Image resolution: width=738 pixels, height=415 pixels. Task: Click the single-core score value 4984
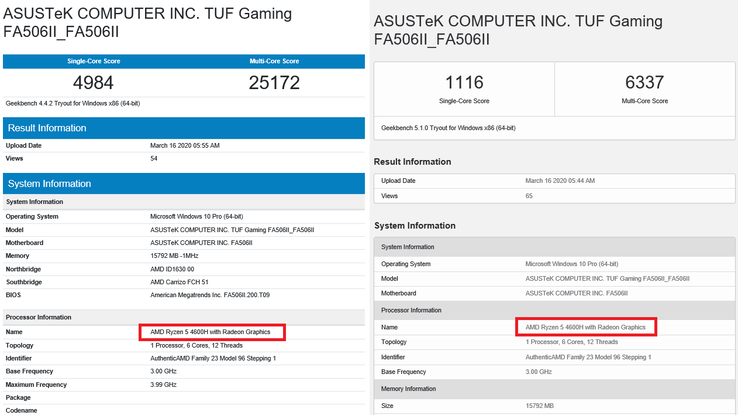click(93, 83)
